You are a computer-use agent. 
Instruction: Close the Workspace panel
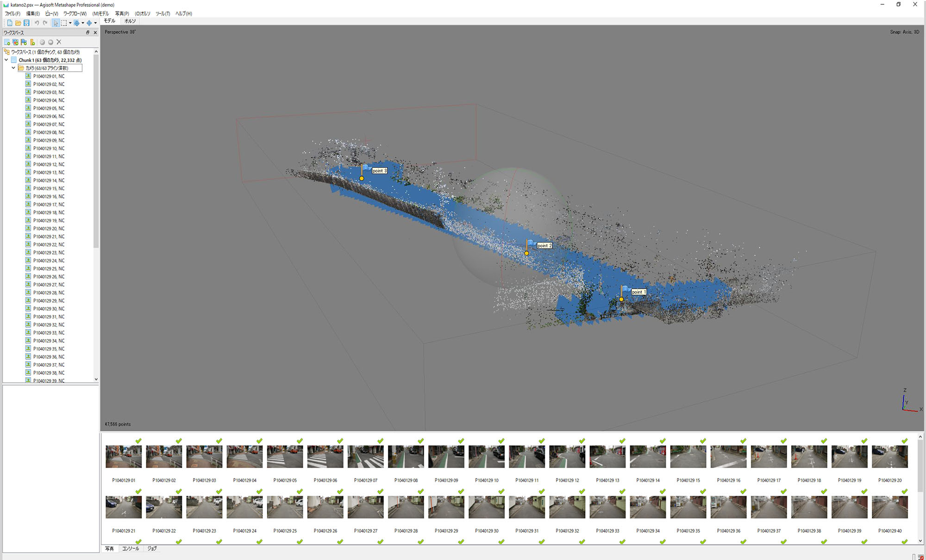pos(95,32)
